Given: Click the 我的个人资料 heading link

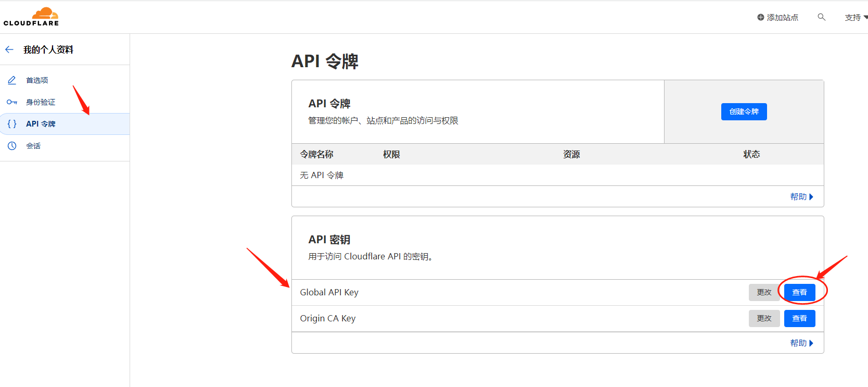Looking at the screenshot, I should click(48, 49).
